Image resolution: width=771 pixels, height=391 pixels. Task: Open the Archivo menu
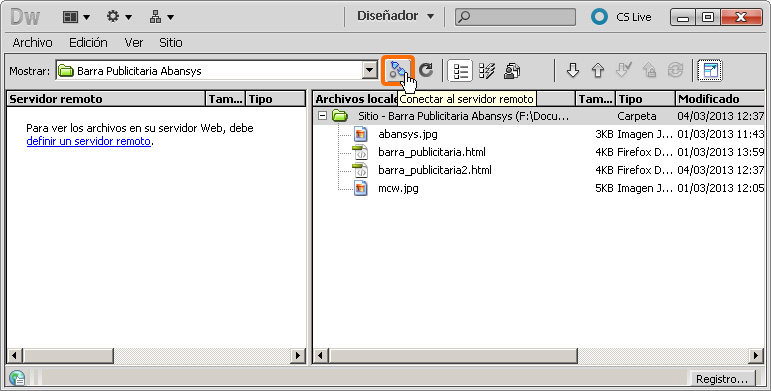[x=32, y=43]
